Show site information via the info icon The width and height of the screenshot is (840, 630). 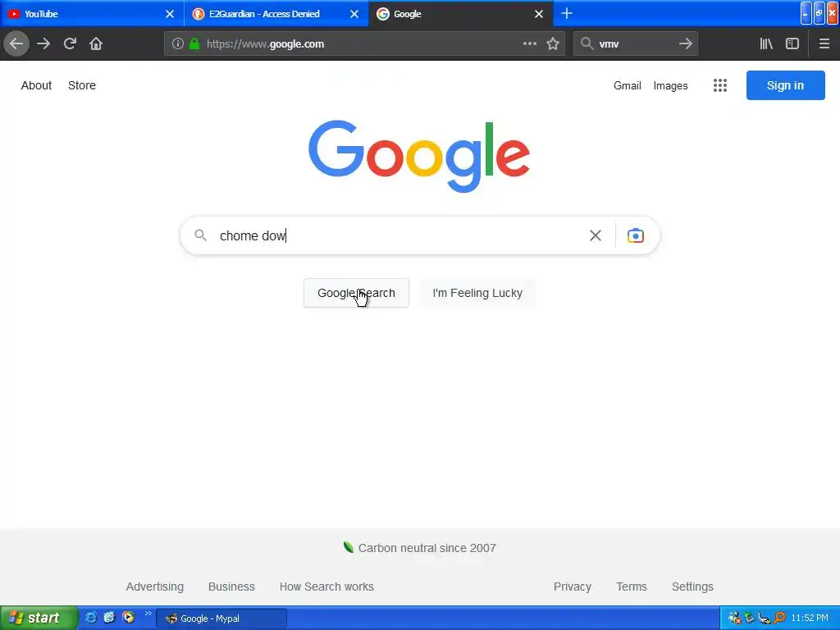(178, 43)
